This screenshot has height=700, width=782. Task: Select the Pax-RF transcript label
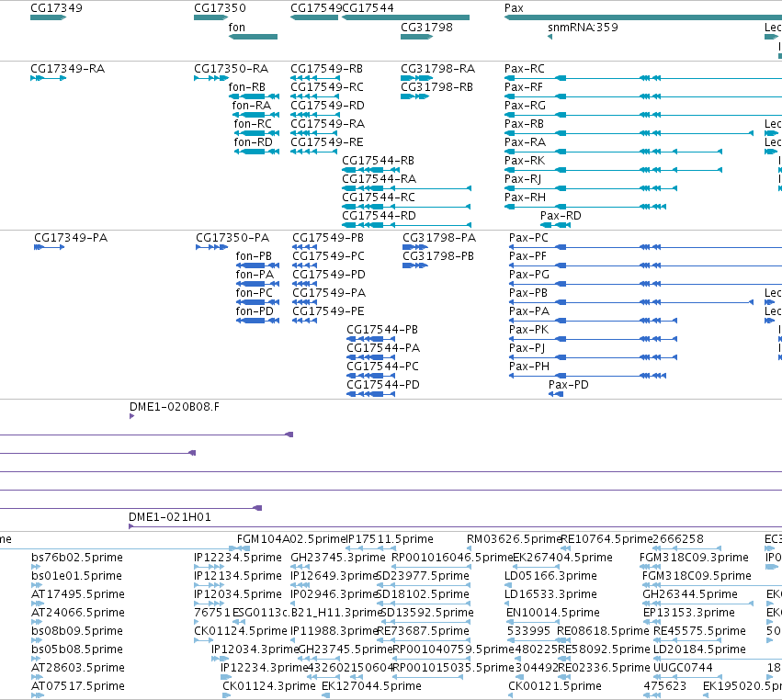pyautogui.click(x=524, y=86)
